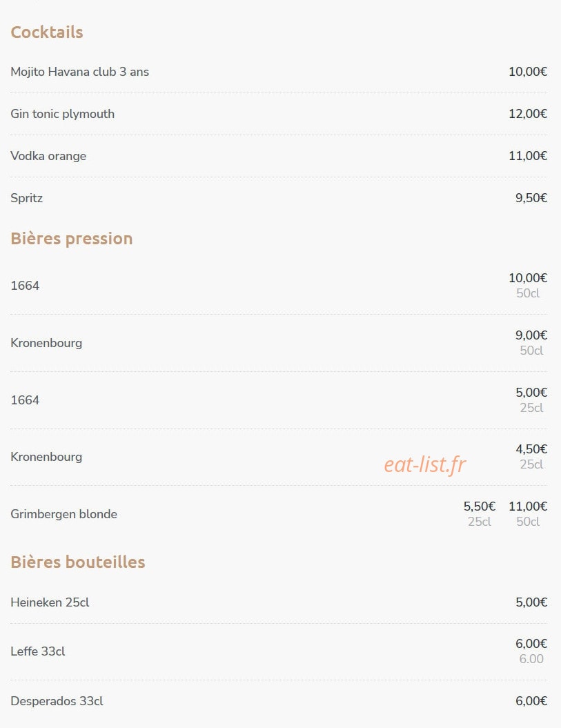Click Grimbergen 5,50€ 25cl price
This screenshot has width=561, height=728.
[480, 506]
